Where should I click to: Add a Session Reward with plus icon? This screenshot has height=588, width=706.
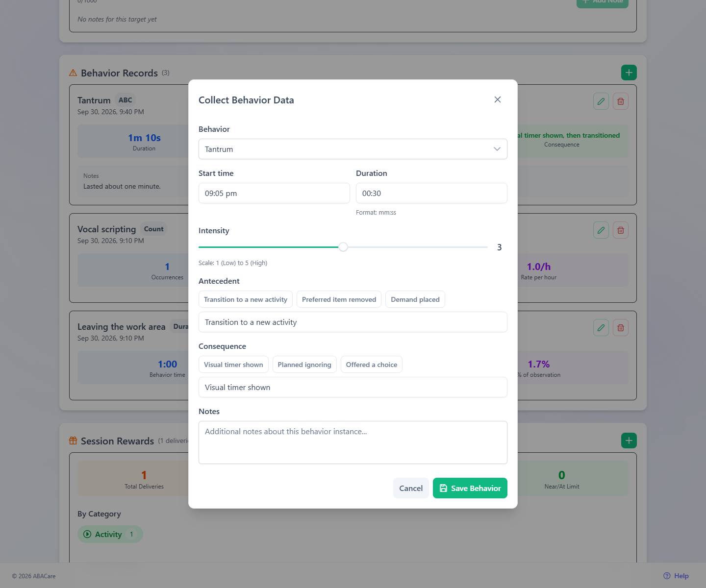(629, 441)
